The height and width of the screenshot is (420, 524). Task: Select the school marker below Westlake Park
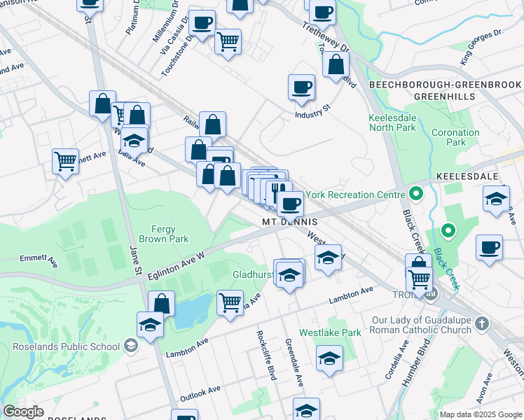coord(329,359)
